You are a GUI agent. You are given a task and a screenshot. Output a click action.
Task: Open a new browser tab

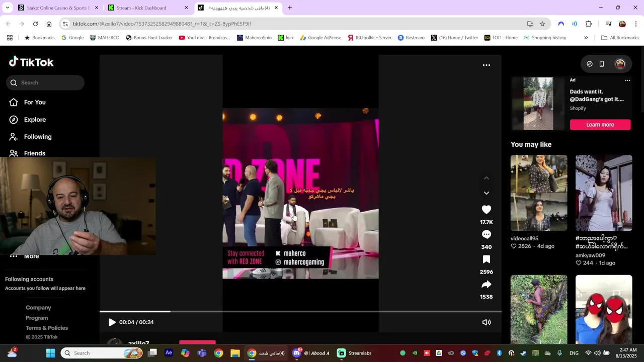[x=289, y=8]
